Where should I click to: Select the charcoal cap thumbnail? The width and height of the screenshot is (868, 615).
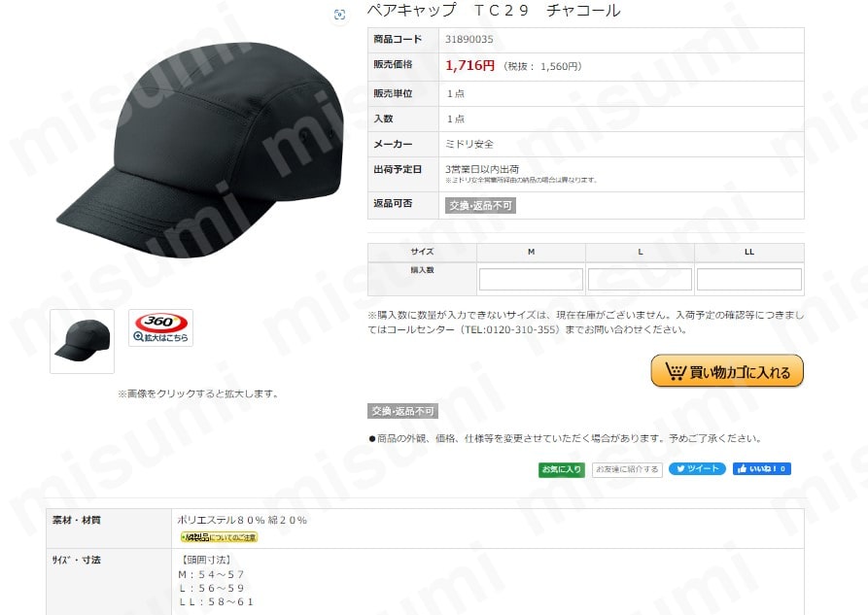pyautogui.click(x=82, y=341)
